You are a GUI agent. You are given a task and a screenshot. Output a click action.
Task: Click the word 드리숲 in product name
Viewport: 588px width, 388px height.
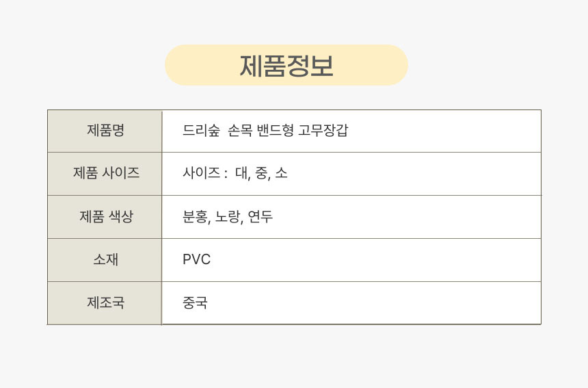pyautogui.click(x=201, y=131)
